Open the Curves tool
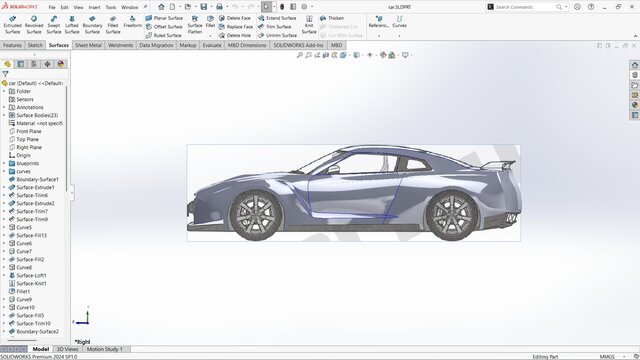The width and height of the screenshot is (640, 360). coord(399,22)
